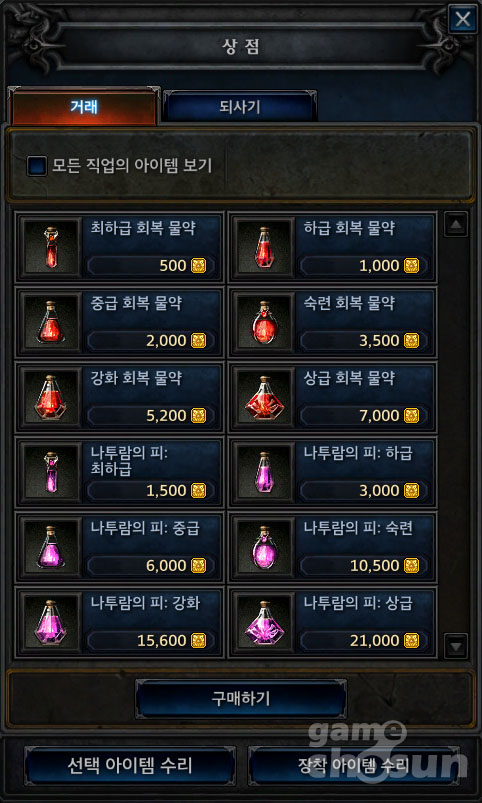Click 장착 아이템 수리 button
The image size is (482, 803).
tap(353, 766)
